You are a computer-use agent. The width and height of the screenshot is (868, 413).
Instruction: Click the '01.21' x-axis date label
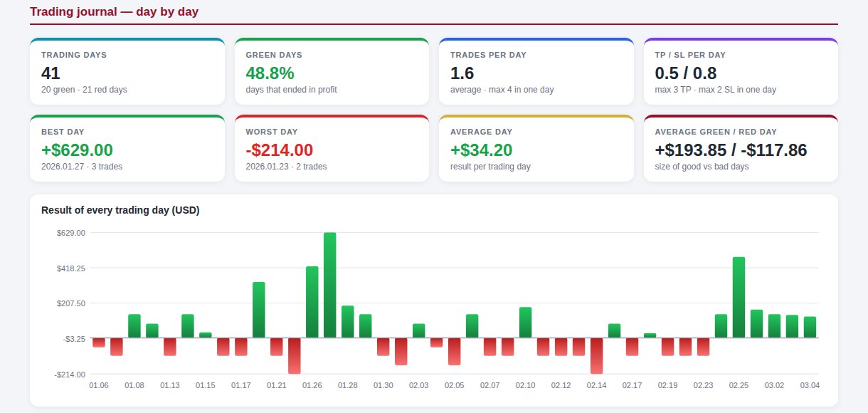click(277, 385)
